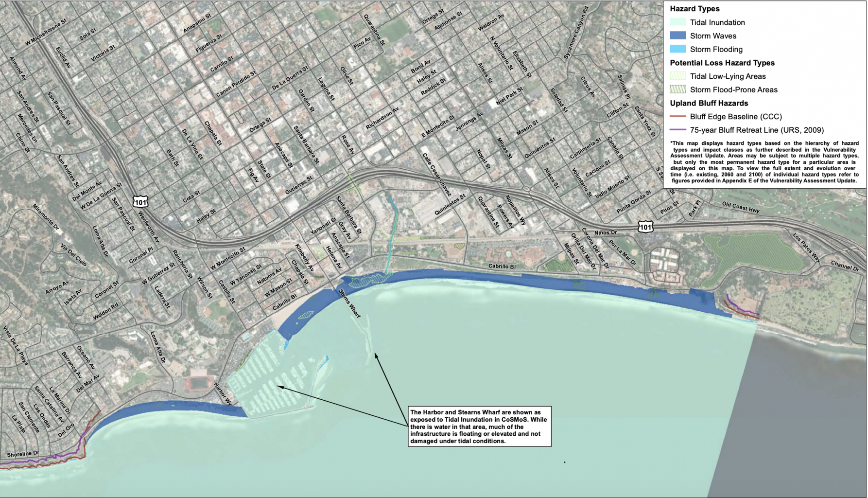The width and height of the screenshot is (868, 498).
Task: Click the 'De La Guerra St' label
Action: point(290,78)
